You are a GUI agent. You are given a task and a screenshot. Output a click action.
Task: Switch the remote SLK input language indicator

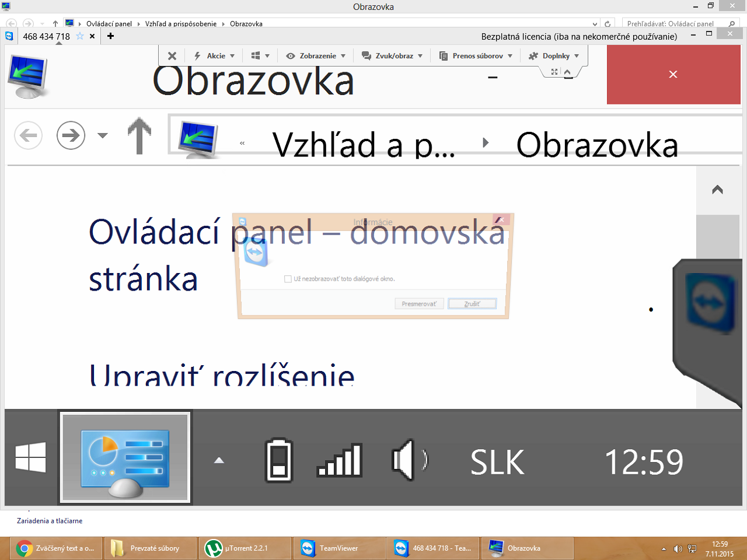click(x=498, y=462)
